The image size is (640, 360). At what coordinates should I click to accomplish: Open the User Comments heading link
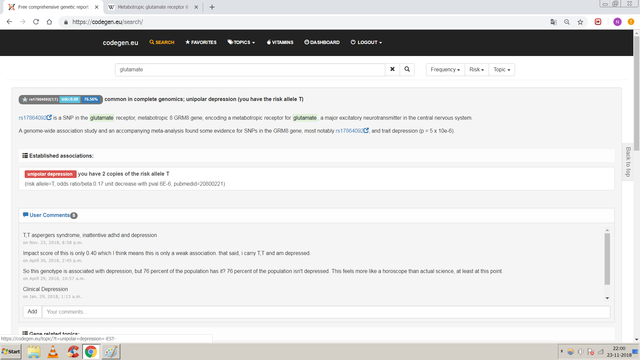pyautogui.click(x=49, y=215)
